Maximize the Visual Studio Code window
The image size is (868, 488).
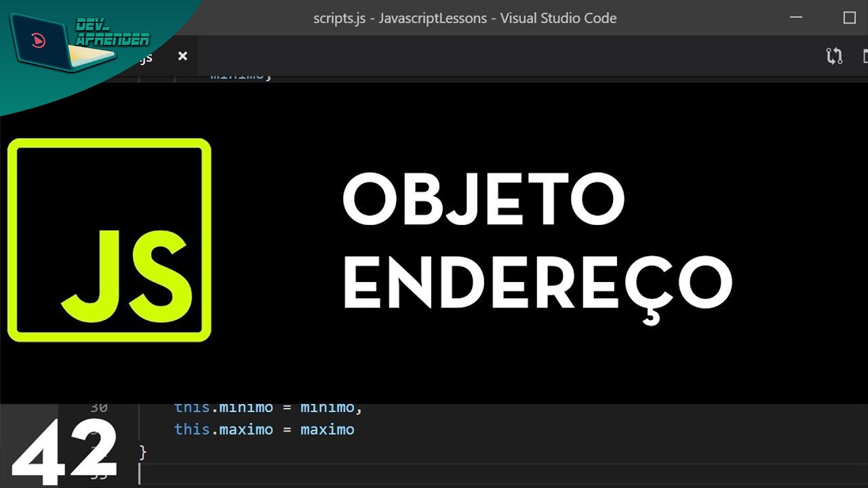click(x=849, y=18)
